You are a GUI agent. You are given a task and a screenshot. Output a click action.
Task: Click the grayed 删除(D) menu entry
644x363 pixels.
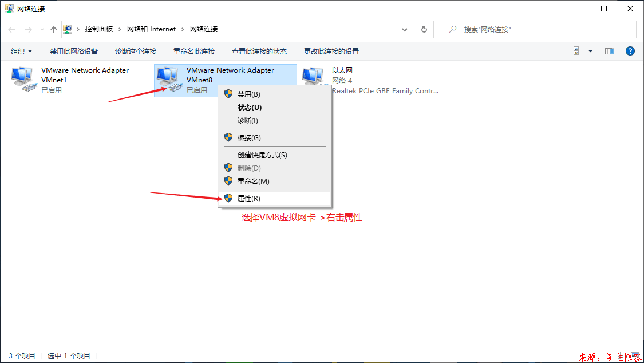click(x=275, y=168)
